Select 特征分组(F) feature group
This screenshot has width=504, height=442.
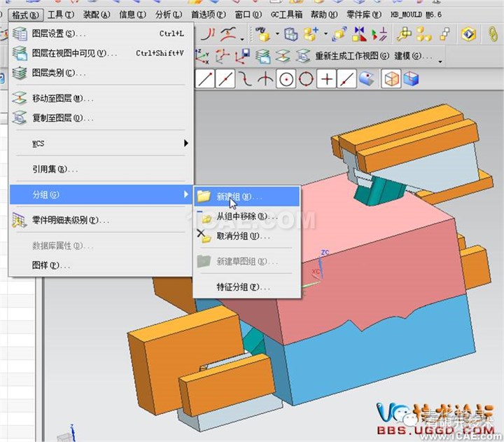click(x=247, y=287)
